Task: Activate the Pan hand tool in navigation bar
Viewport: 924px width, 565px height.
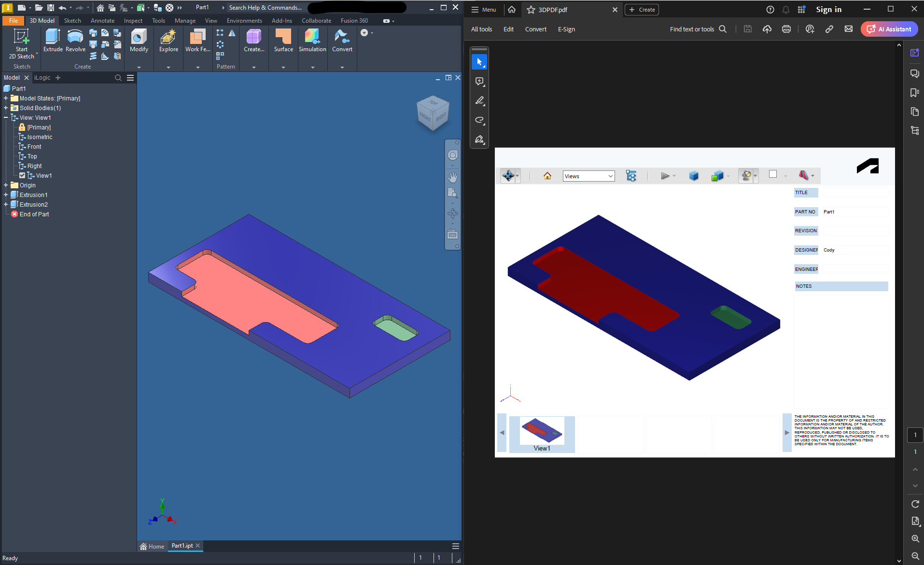Action: click(453, 177)
